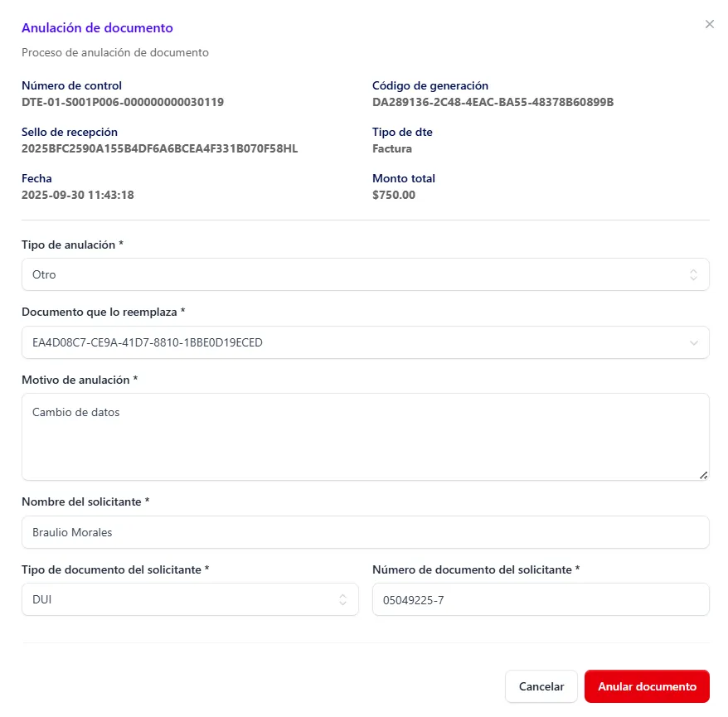728x717 pixels.
Task: Open the Tipo de anulación selector chevrons
Action: [x=694, y=274]
